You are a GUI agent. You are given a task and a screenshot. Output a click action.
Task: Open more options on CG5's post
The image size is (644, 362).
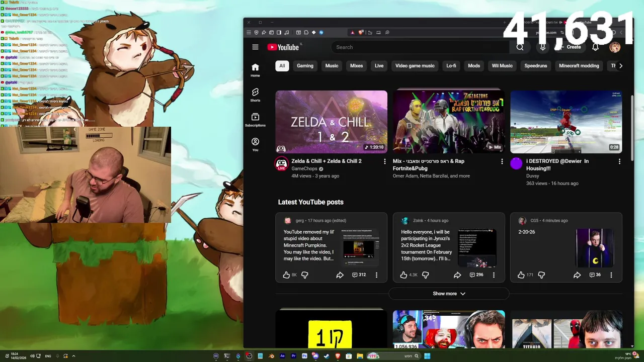coord(611,275)
